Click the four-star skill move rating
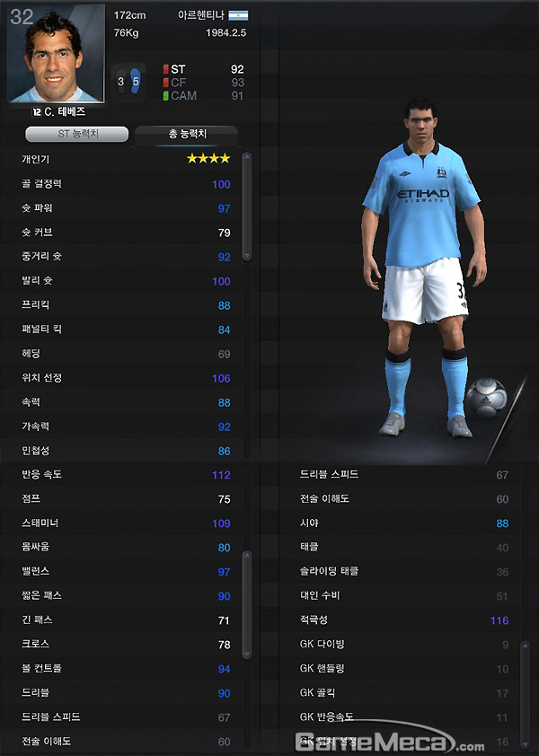Image resolution: width=539 pixels, height=756 pixels. [208, 158]
